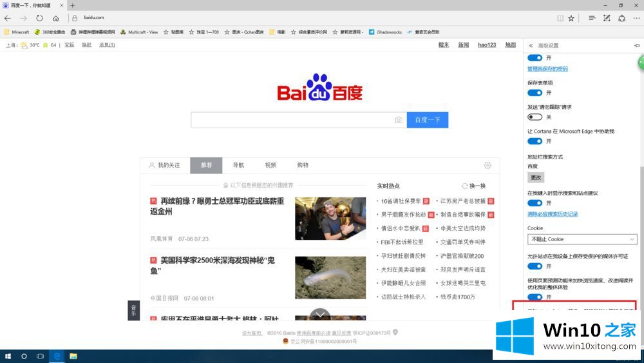The height and width of the screenshot is (363, 644).
Task: Click the 百度一下 search button
Action: pyautogui.click(x=428, y=120)
